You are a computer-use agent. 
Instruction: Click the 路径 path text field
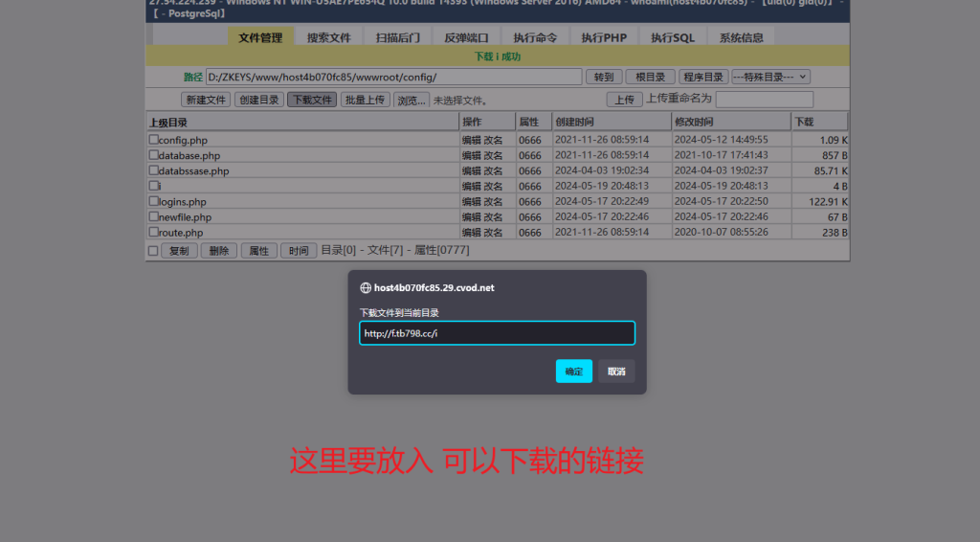(393, 77)
